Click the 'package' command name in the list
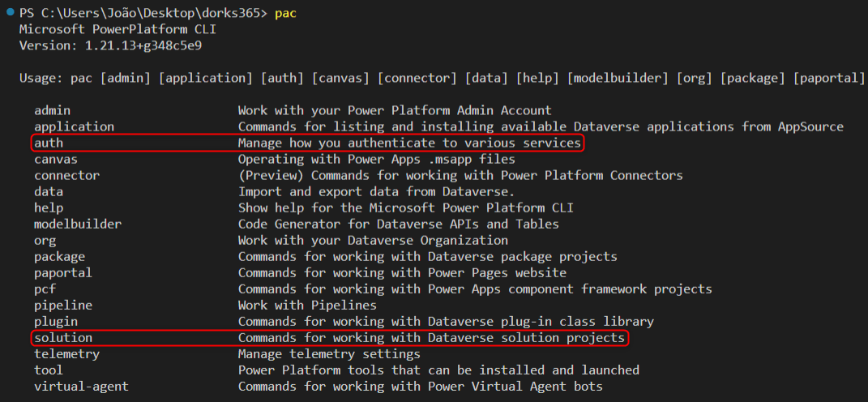Screen dimensions: 868x402 (59, 256)
